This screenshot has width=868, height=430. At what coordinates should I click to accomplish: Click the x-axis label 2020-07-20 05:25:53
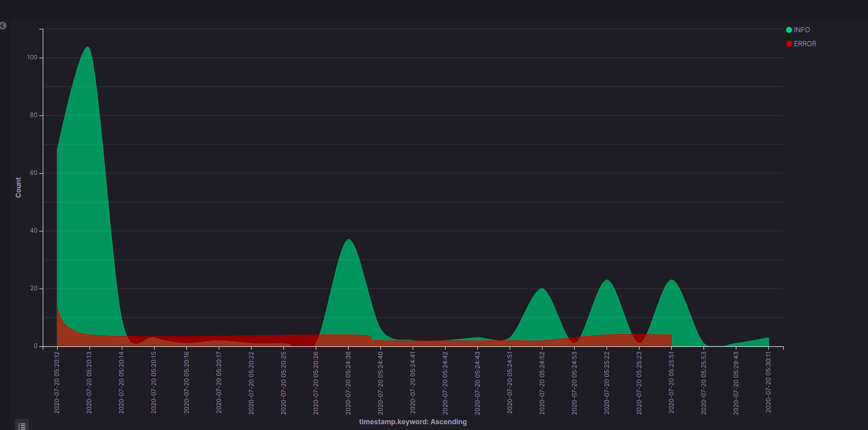pos(704,382)
